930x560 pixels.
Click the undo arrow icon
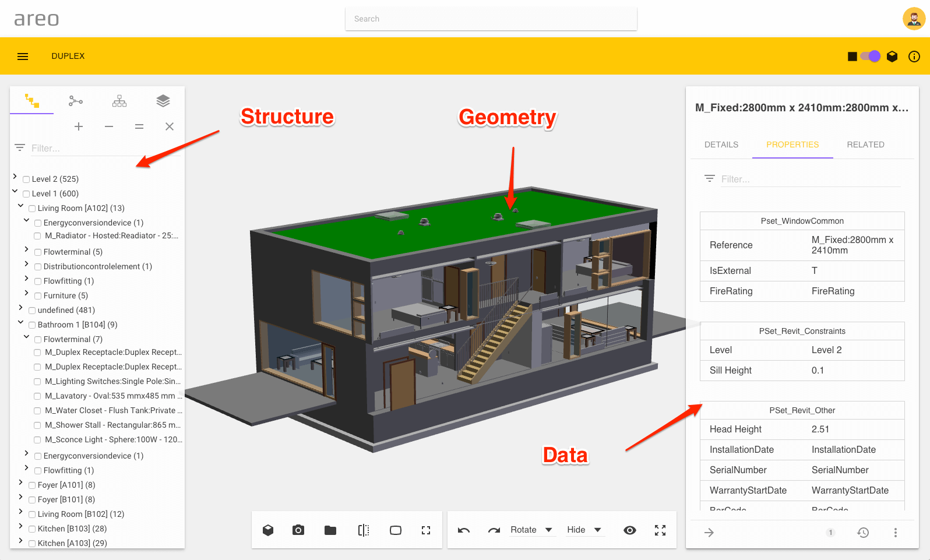[x=464, y=530]
